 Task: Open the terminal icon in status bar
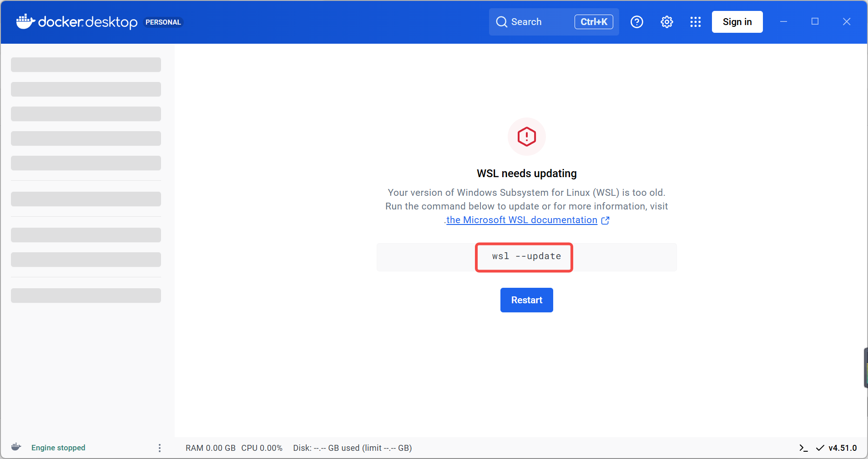coord(804,448)
